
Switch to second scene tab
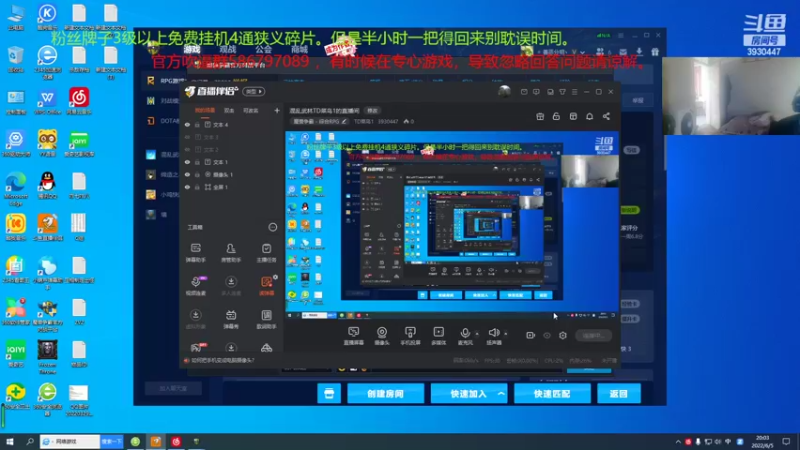pos(229,110)
